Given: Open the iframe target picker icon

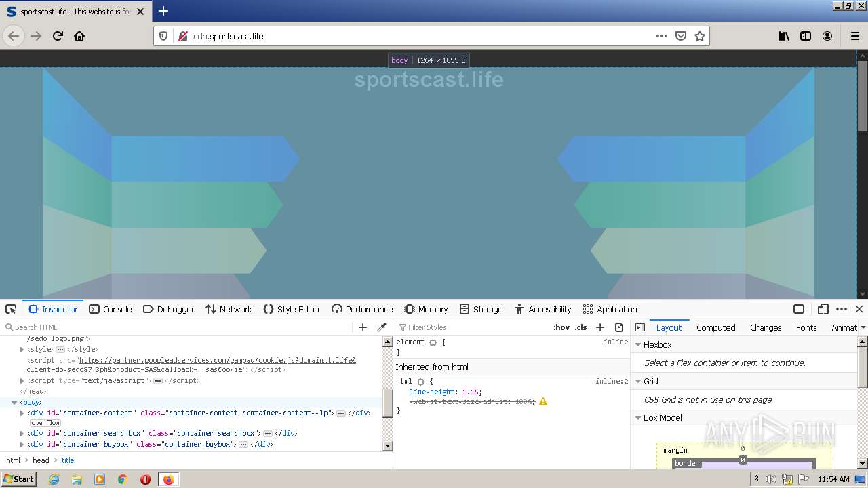Looking at the screenshot, I should [x=799, y=309].
